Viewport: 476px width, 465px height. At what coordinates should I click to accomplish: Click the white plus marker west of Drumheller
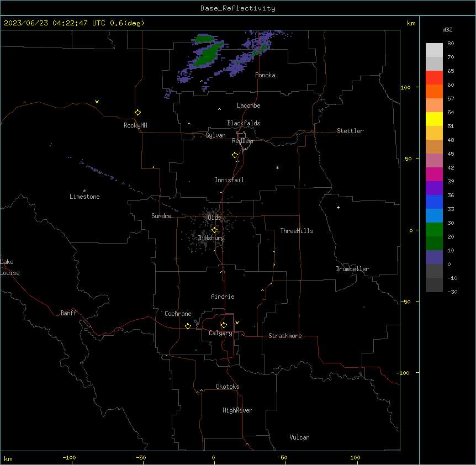(x=338, y=207)
